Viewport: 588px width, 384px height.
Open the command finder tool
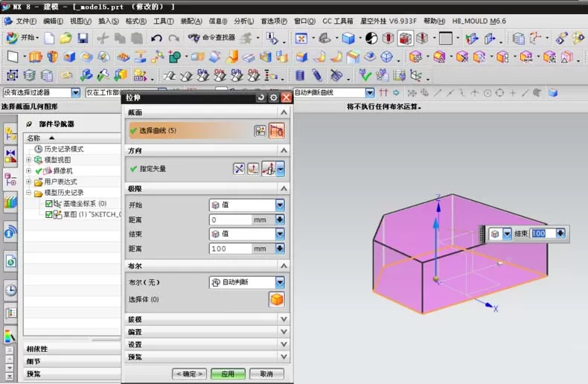click(211, 37)
